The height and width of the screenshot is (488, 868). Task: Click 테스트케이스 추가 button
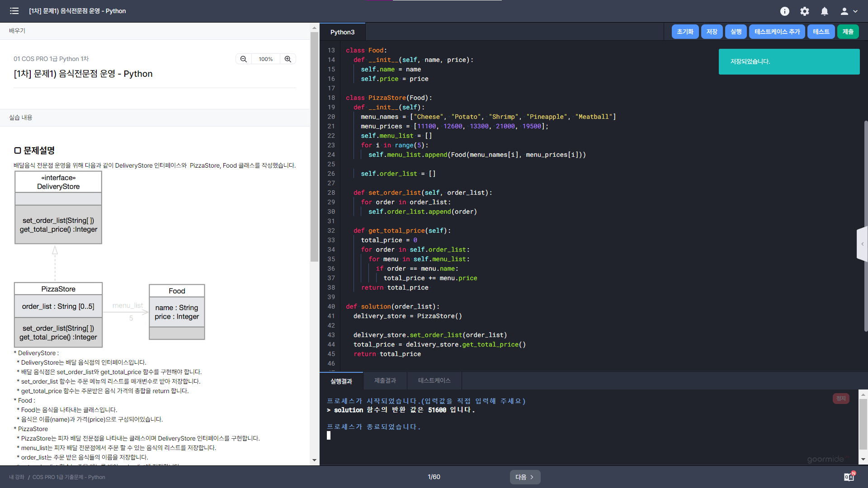pos(777,32)
